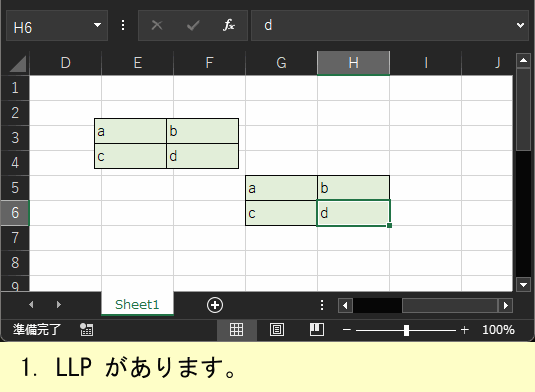Select row 5 header
The width and height of the screenshot is (535, 392).
[15, 188]
